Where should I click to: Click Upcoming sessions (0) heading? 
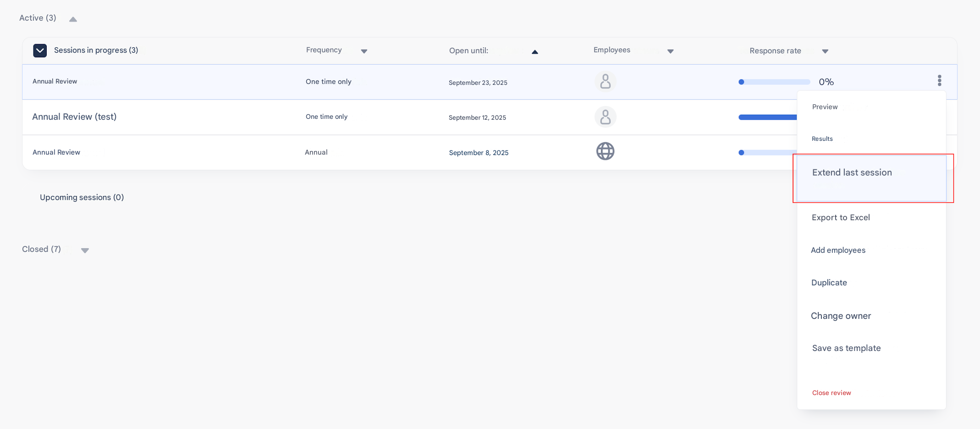pos(82,197)
